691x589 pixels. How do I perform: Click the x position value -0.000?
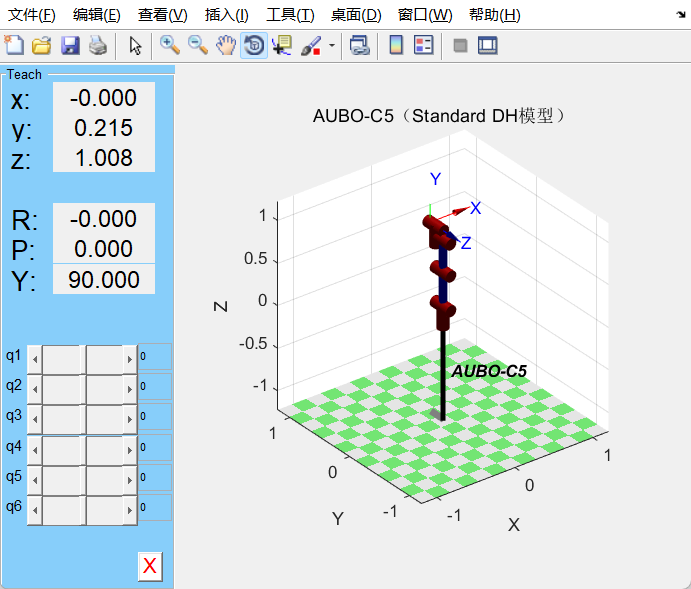coord(104,97)
